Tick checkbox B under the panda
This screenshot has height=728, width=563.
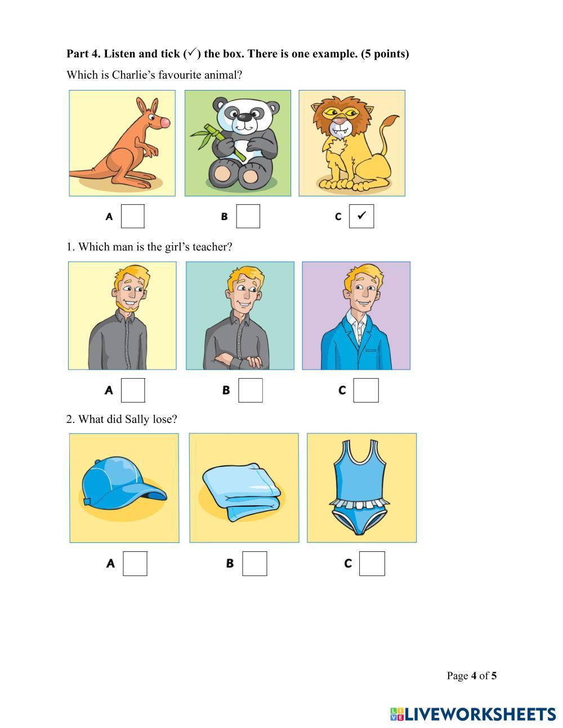tap(248, 216)
